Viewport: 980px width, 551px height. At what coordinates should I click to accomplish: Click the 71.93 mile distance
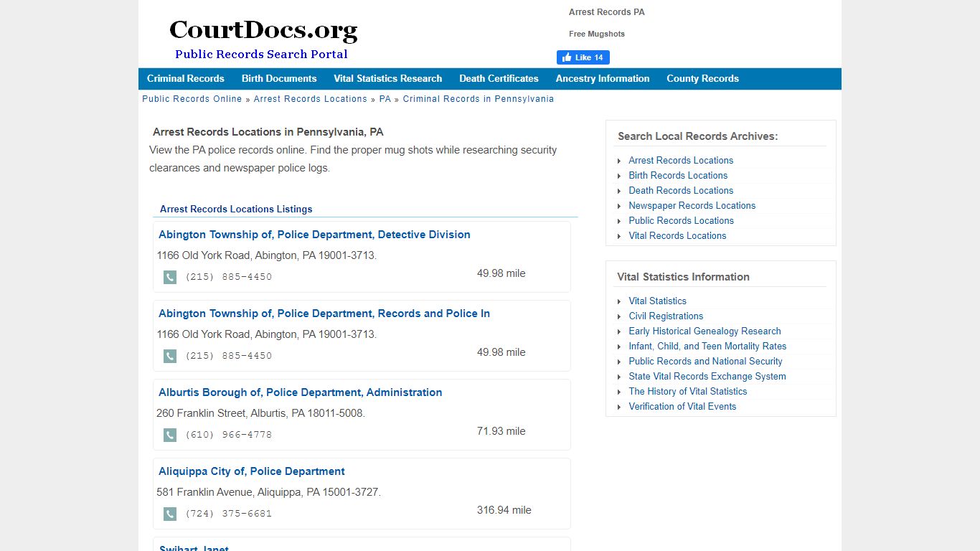pyautogui.click(x=501, y=431)
